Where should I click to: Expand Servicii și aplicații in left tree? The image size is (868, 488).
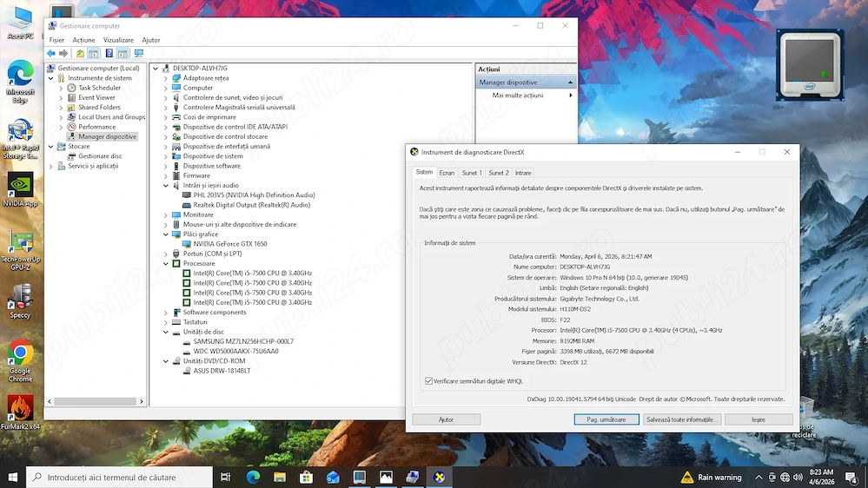51,166
